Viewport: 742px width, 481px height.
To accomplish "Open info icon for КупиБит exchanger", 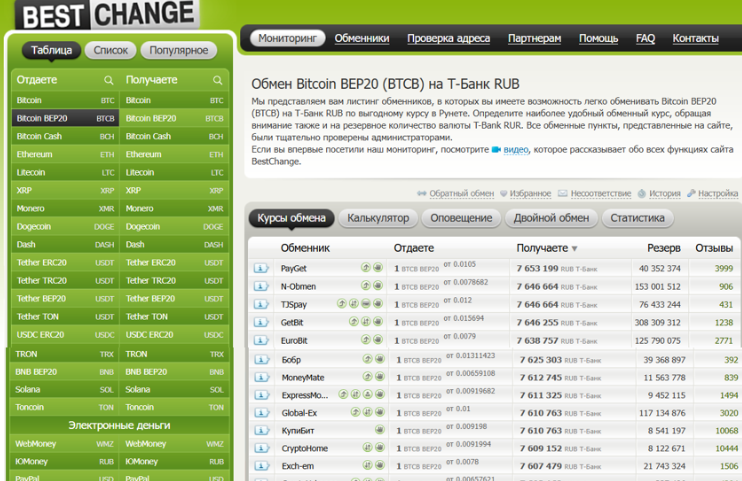I will (262, 431).
